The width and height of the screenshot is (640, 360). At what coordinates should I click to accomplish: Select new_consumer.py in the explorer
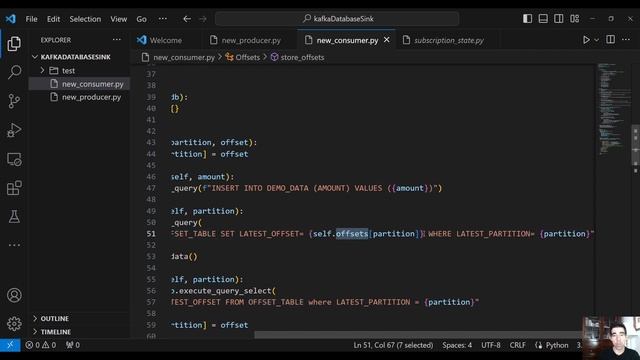pos(80,84)
